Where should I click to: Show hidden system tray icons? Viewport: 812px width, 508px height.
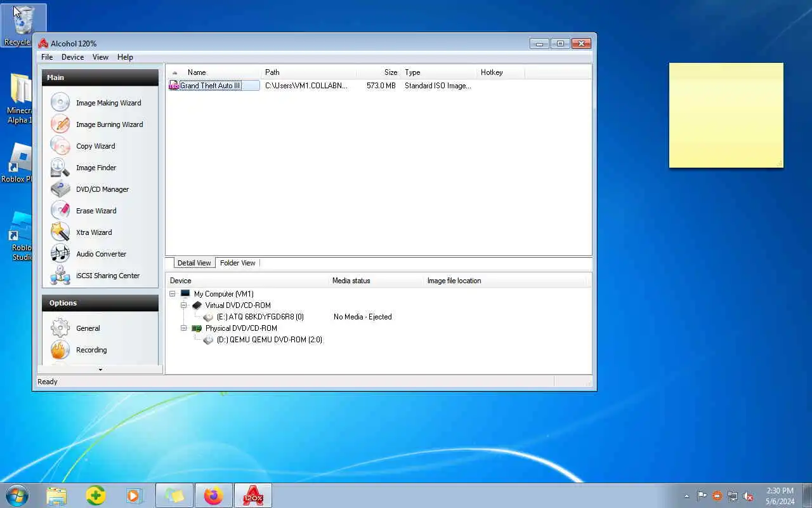686,496
